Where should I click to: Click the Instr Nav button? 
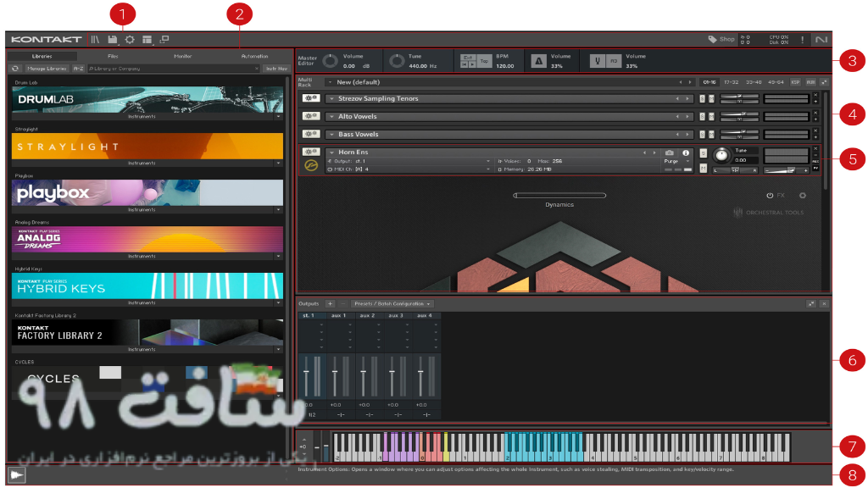277,69
